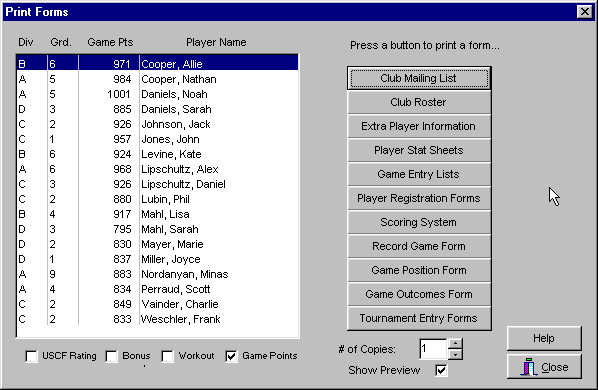
Task: Select player row Mayer, Marie
Action: [157, 244]
